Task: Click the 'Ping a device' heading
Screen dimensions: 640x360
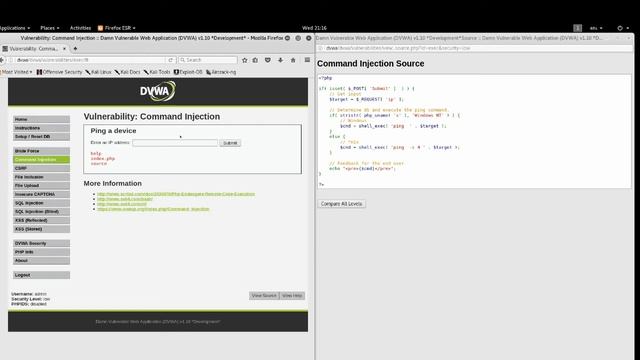Action: point(113,131)
